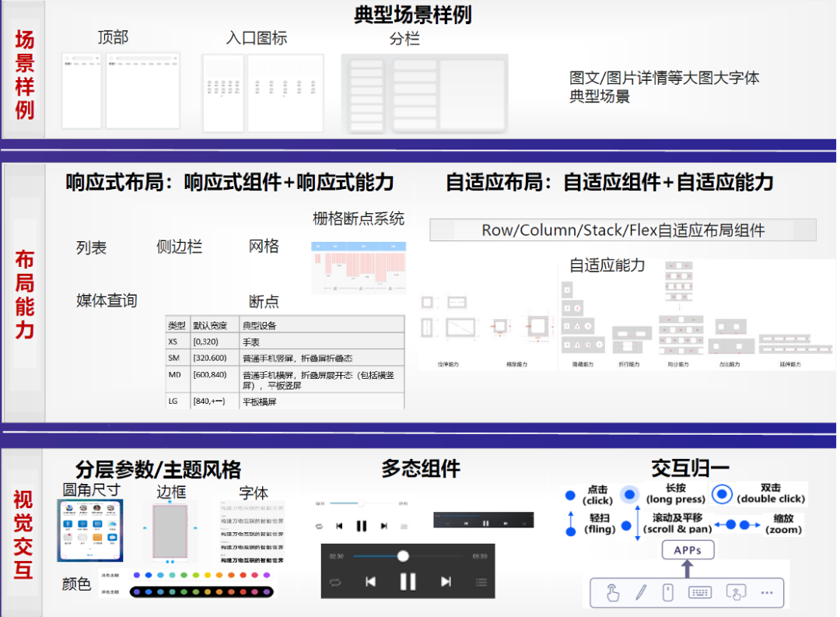
Task: Click the progress knob in large dark player
Action: pyautogui.click(x=403, y=556)
